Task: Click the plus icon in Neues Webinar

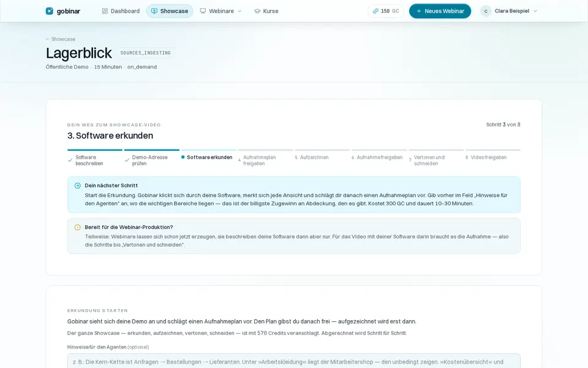Action: click(419, 11)
